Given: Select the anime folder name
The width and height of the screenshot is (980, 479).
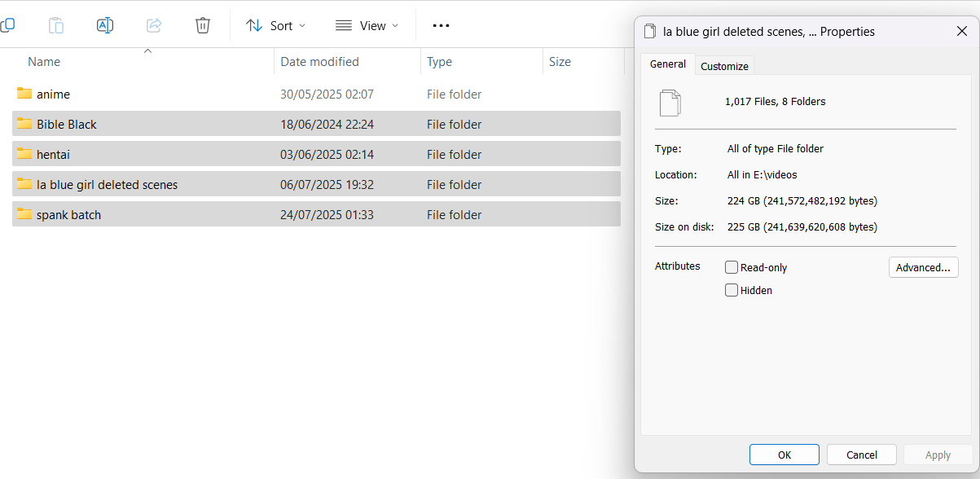Looking at the screenshot, I should tap(53, 94).
